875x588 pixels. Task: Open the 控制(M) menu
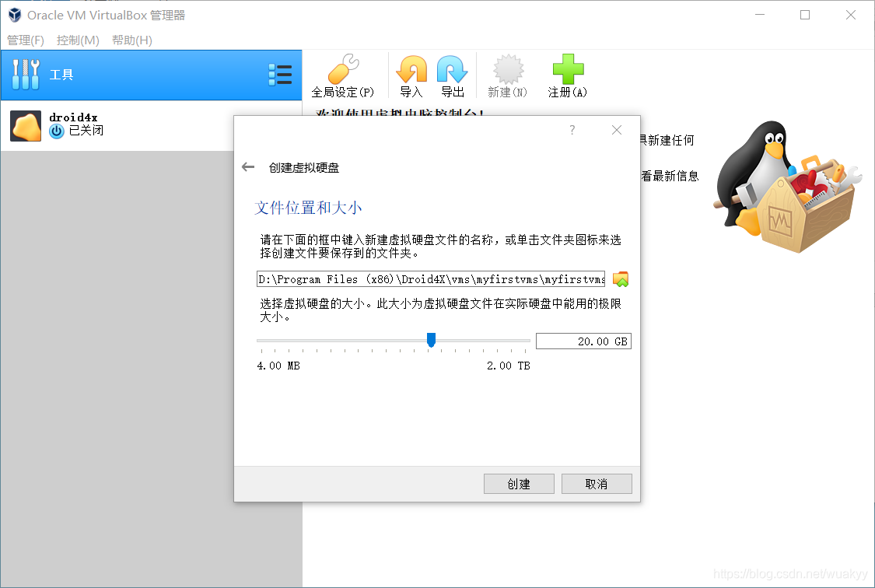pyautogui.click(x=78, y=40)
